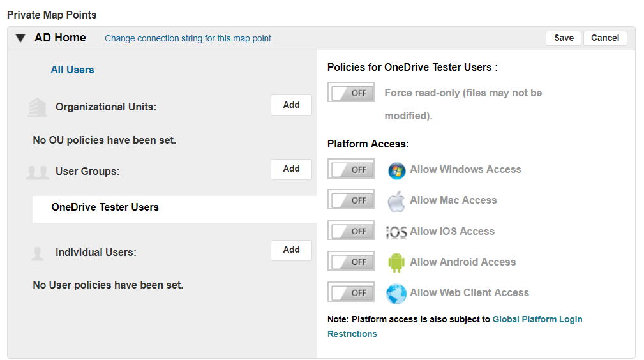Turn on Allow Mac Access toggle

351,200
